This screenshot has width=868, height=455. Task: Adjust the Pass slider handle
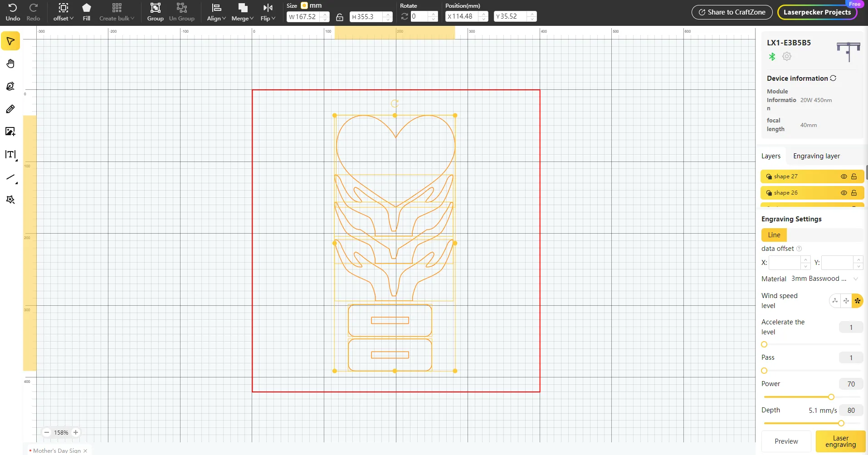(764, 371)
